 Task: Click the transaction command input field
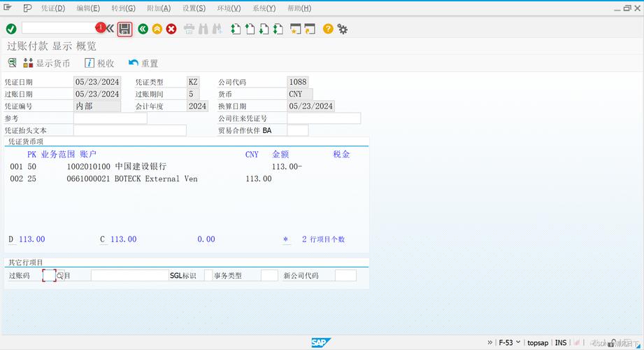(58, 28)
